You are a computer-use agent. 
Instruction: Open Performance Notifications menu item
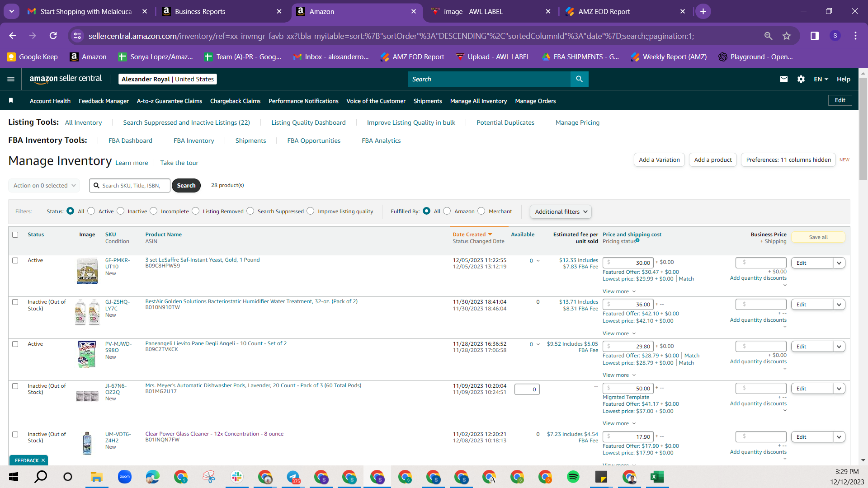point(303,101)
